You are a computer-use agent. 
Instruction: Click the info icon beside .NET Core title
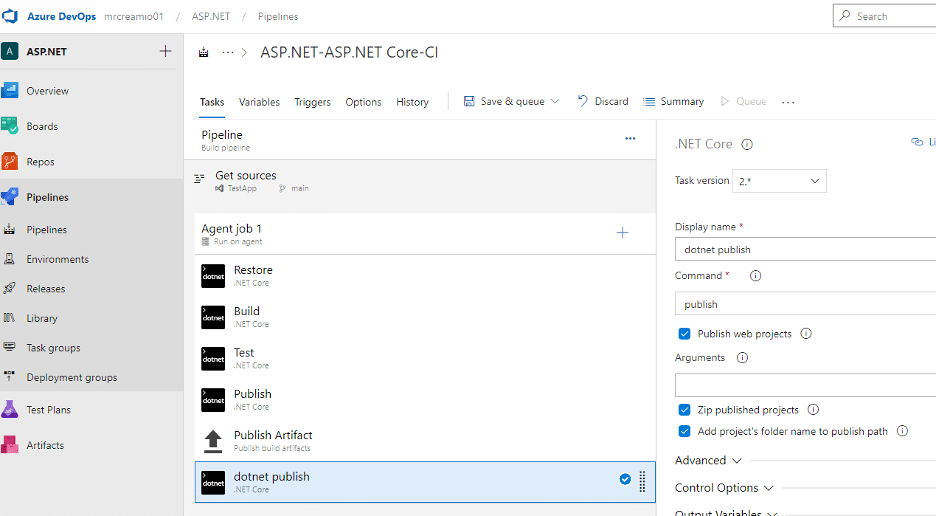pyautogui.click(x=747, y=145)
